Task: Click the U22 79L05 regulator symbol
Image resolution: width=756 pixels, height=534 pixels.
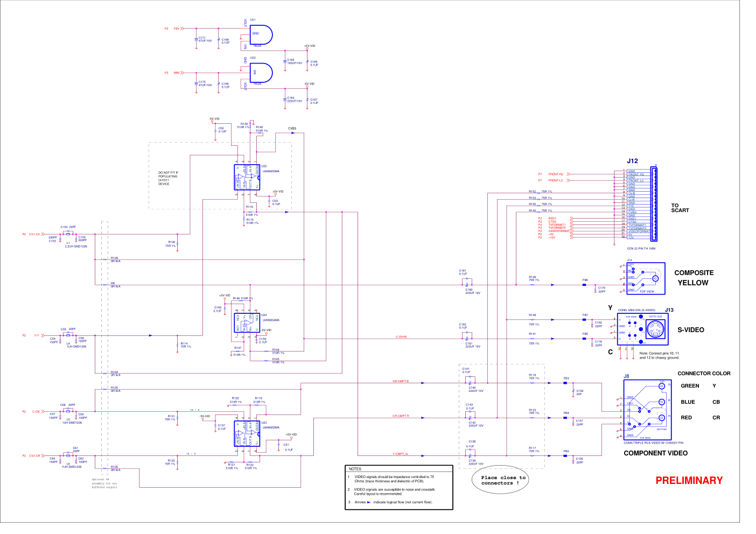Action: pyautogui.click(x=261, y=73)
